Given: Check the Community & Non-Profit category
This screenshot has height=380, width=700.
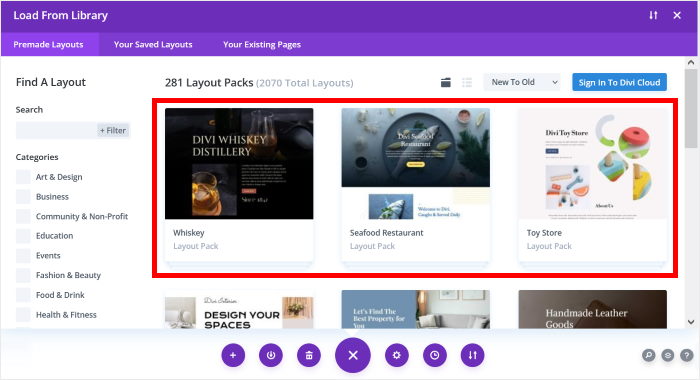Looking at the screenshot, I should tap(23, 216).
